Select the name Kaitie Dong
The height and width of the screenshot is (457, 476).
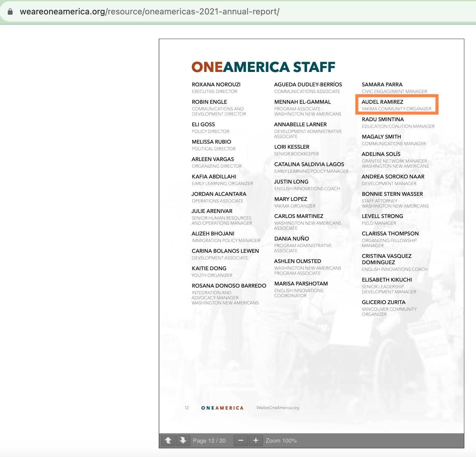(209, 268)
